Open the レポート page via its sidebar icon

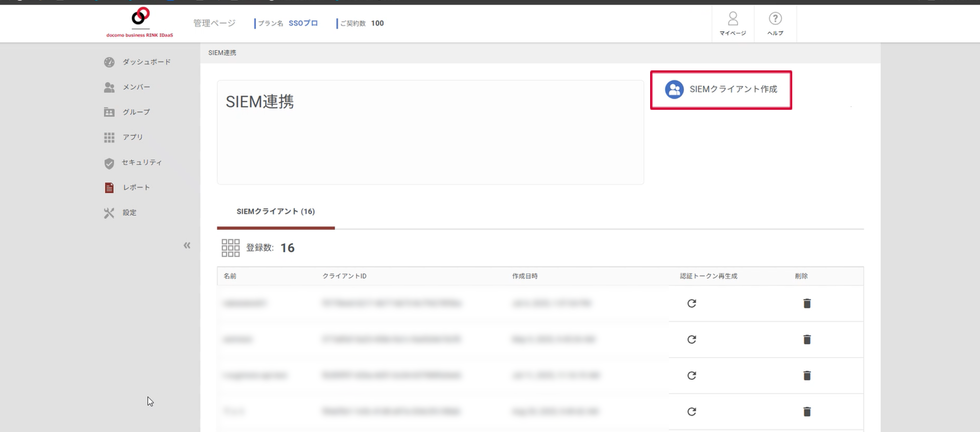click(x=109, y=187)
